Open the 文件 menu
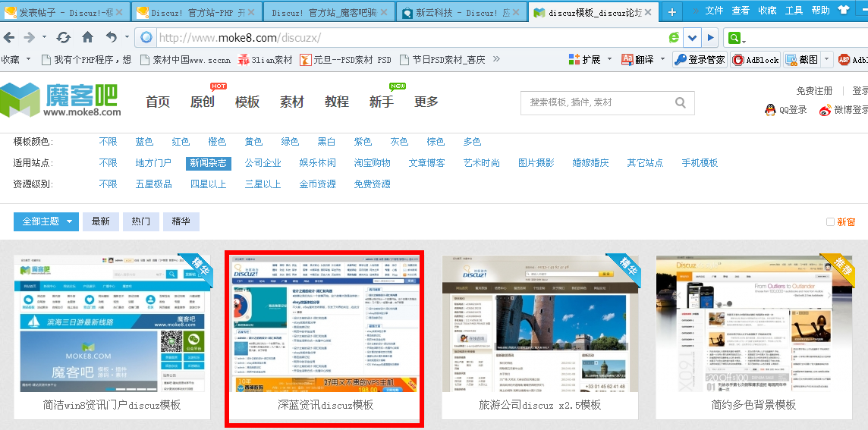The height and width of the screenshot is (430, 868). [714, 11]
